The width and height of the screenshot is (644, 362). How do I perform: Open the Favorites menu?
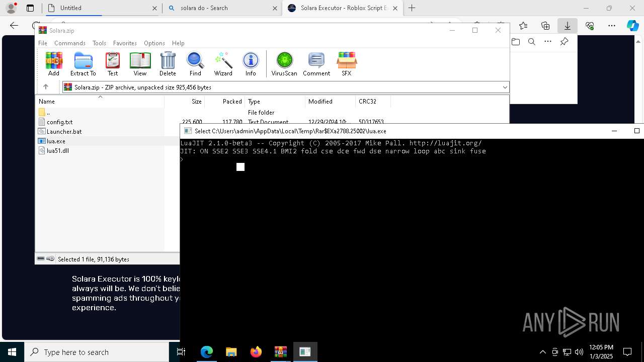[x=125, y=43]
